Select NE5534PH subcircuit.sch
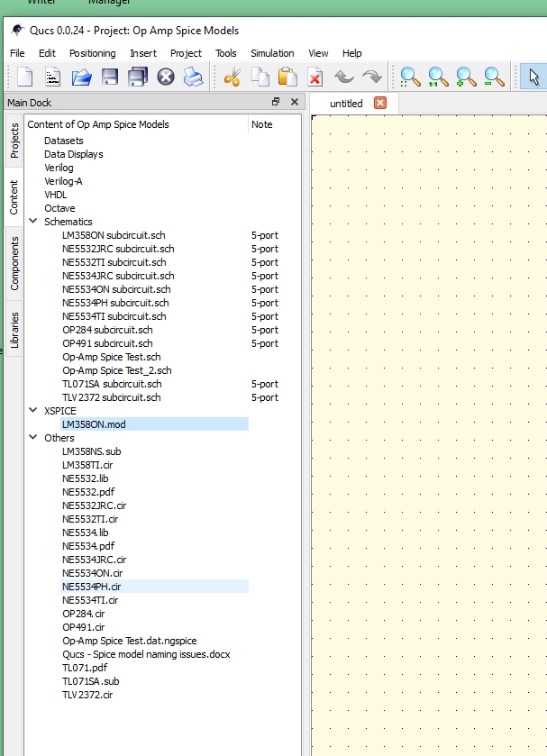547x756 pixels. click(x=115, y=302)
